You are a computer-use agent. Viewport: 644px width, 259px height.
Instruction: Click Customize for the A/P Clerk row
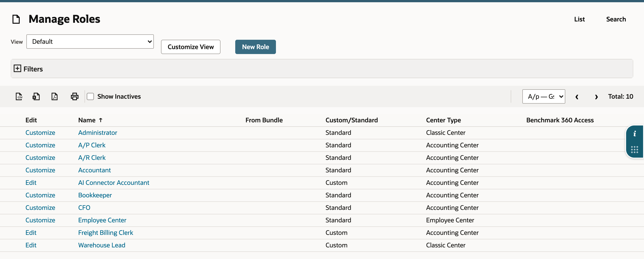(40, 145)
